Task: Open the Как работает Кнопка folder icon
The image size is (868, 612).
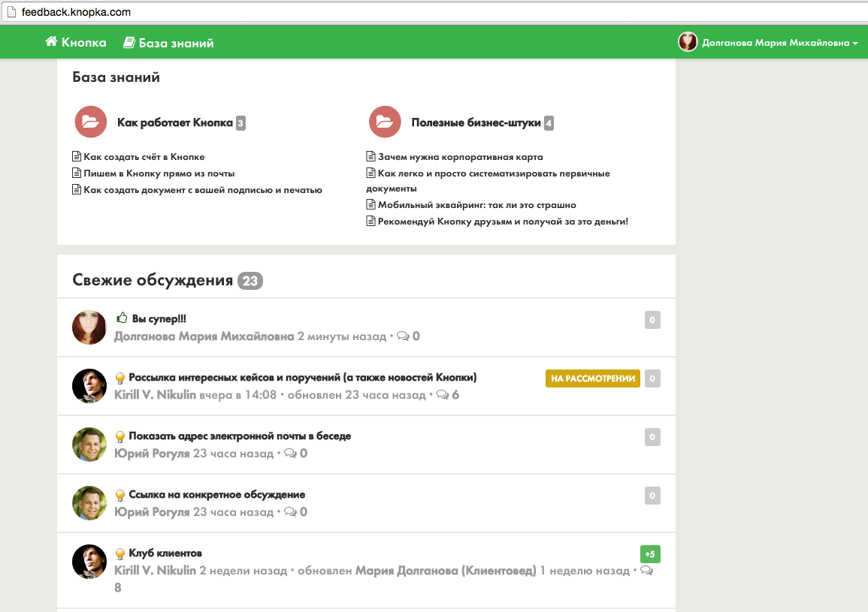Action: tap(90, 122)
